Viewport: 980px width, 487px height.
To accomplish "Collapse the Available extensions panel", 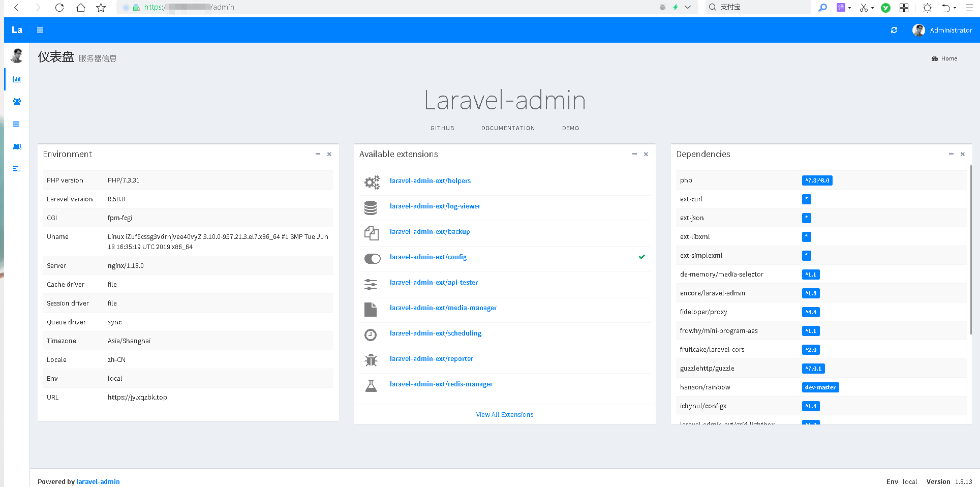I will [634, 154].
